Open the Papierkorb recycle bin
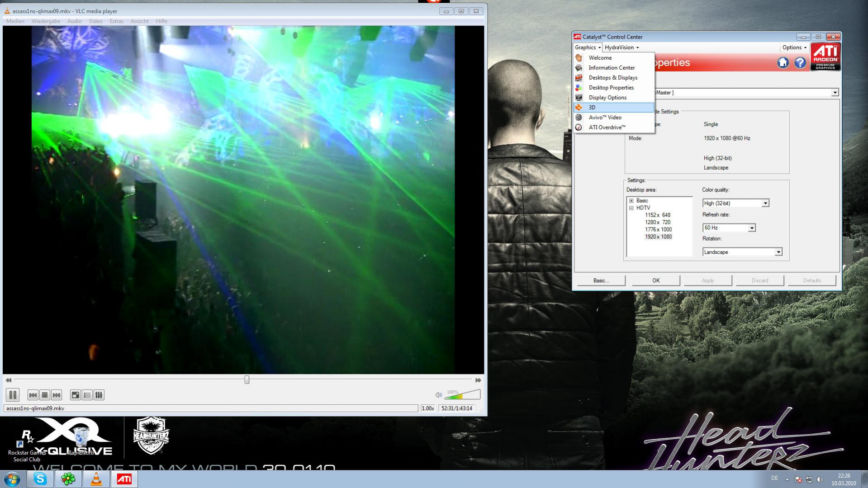Image resolution: width=868 pixels, height=488 pixels. (x=81, y=441)
